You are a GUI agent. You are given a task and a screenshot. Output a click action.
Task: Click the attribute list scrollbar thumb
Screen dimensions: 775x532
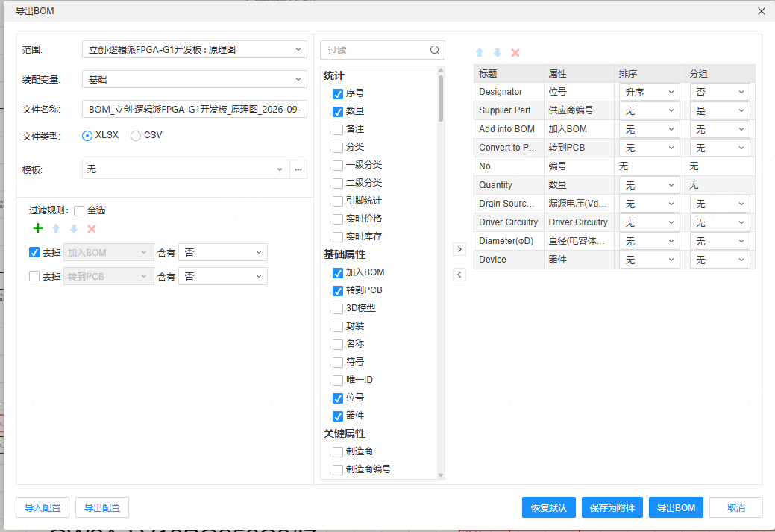point(440,98)
